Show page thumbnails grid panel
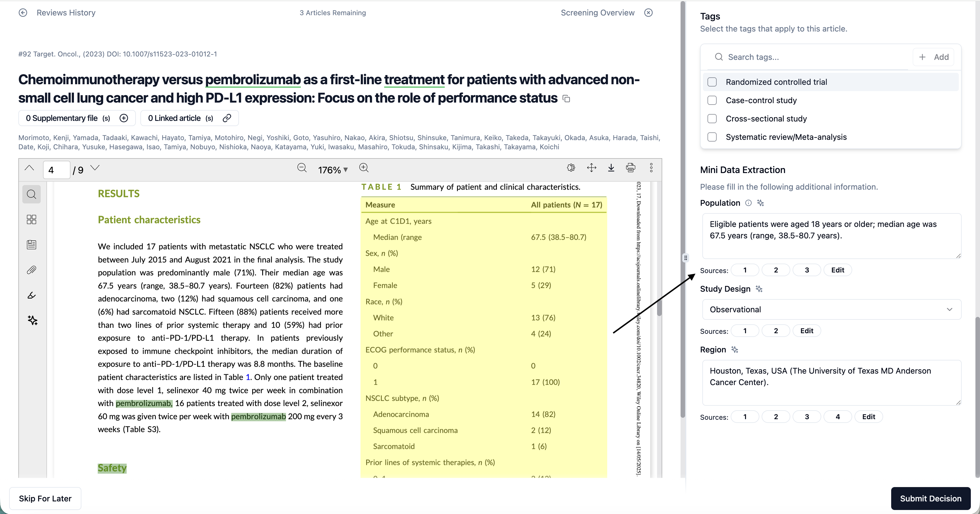This screenshot has height=514, width=980. click(x=32, y=219)
